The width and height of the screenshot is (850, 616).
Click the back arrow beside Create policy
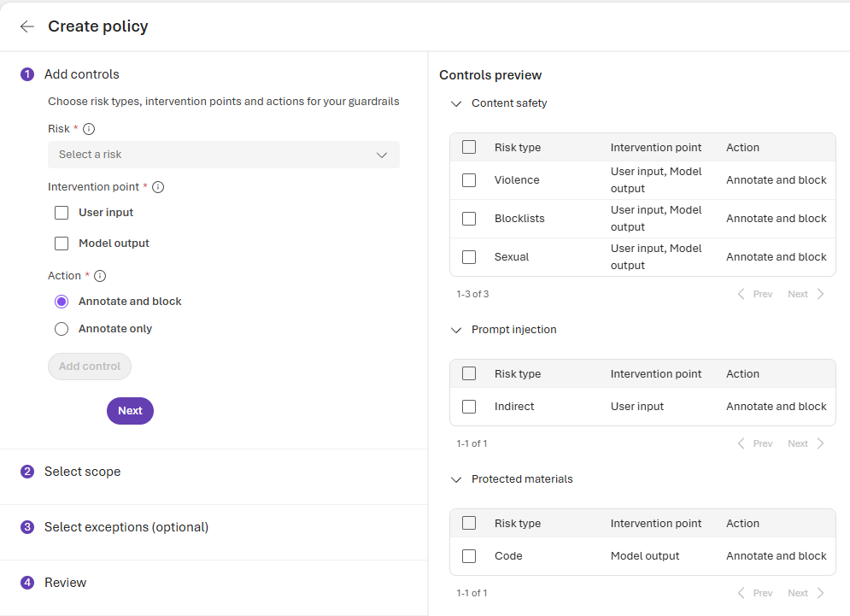tap(27, 26)
